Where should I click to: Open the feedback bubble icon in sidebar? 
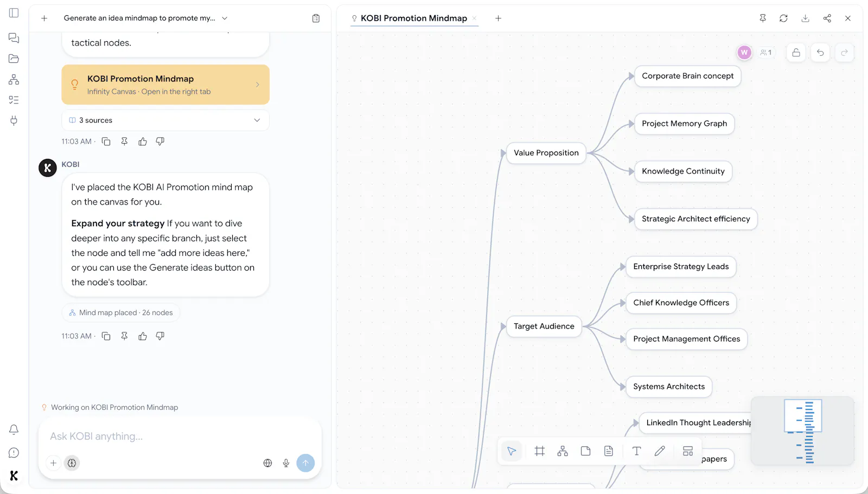pyautogui.click(x=14, y=453)
